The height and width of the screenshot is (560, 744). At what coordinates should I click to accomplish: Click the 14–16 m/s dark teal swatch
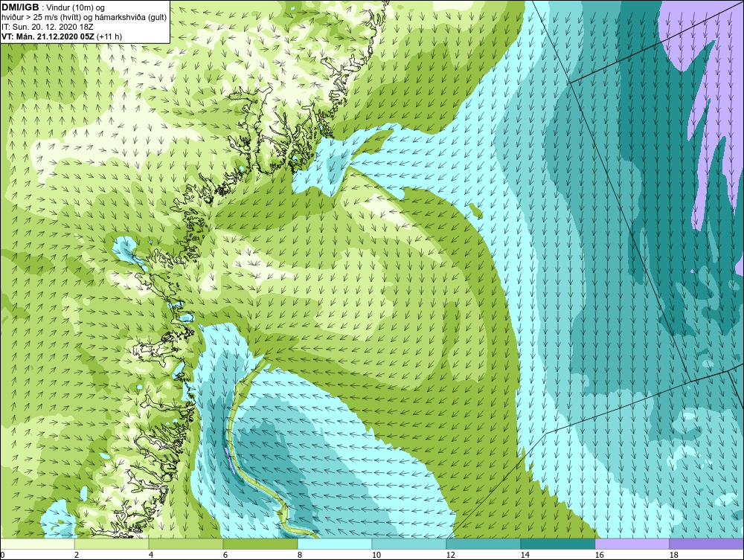point(557,544)
